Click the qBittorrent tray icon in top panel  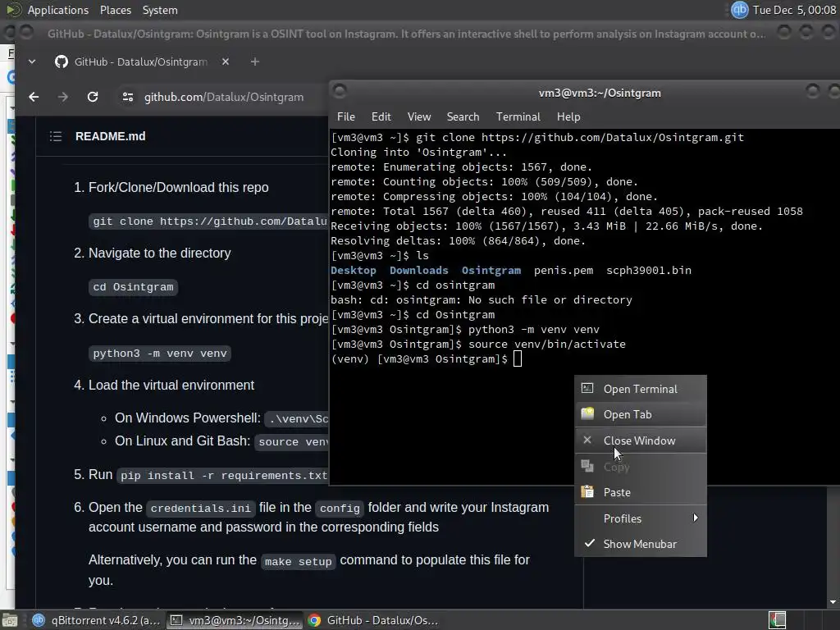[x=739, y=10]
